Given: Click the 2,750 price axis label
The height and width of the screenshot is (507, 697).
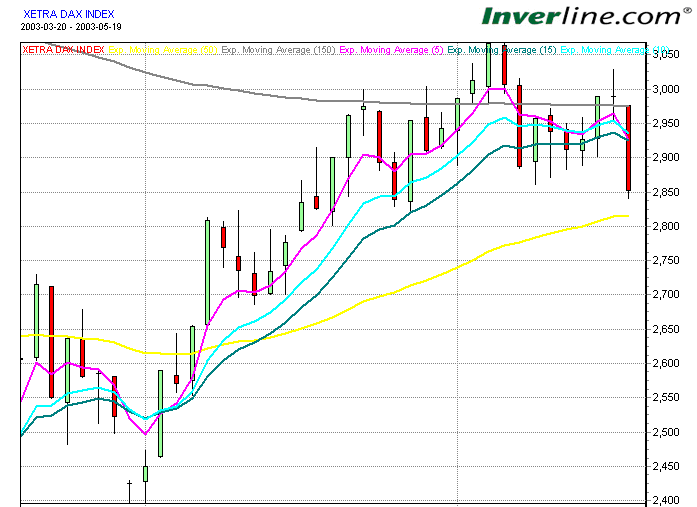Looking at the screenshot, I should tap(666, 260).
